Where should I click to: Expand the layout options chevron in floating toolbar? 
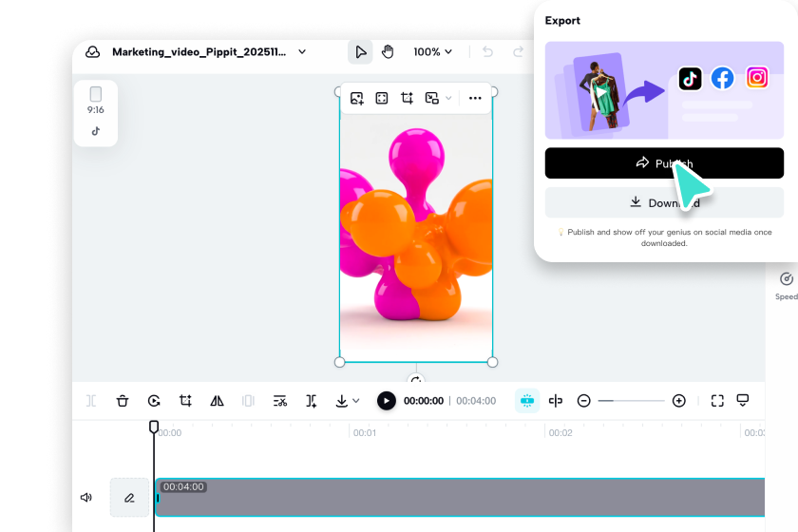click(x=448, y=98)
